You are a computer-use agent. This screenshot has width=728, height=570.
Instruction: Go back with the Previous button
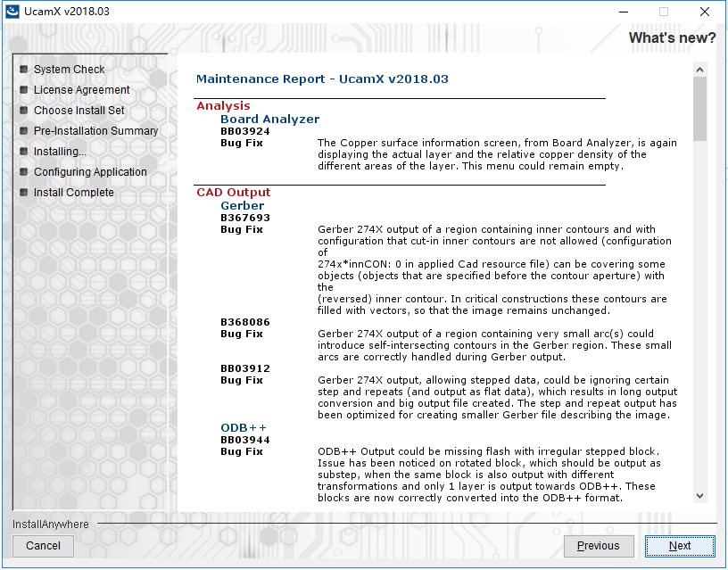(599, 546)
